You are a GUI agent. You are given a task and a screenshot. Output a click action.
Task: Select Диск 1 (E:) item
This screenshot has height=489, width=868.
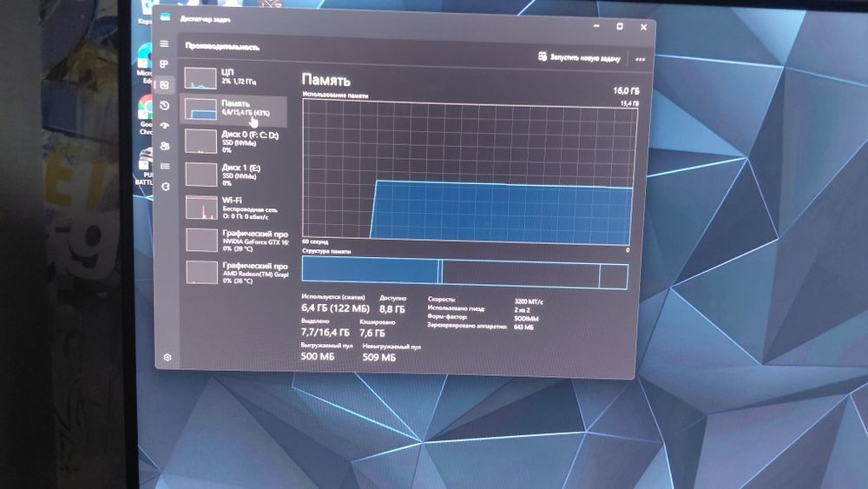click(236, 175)
